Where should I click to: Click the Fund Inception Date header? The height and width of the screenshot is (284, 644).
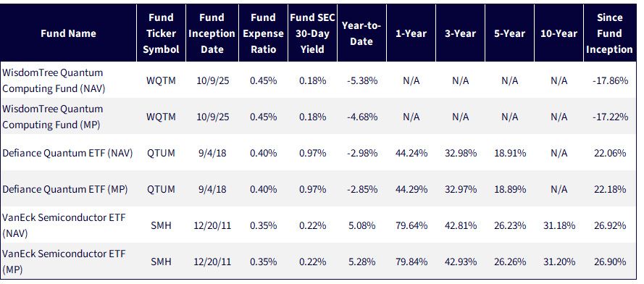pos(212,34)
